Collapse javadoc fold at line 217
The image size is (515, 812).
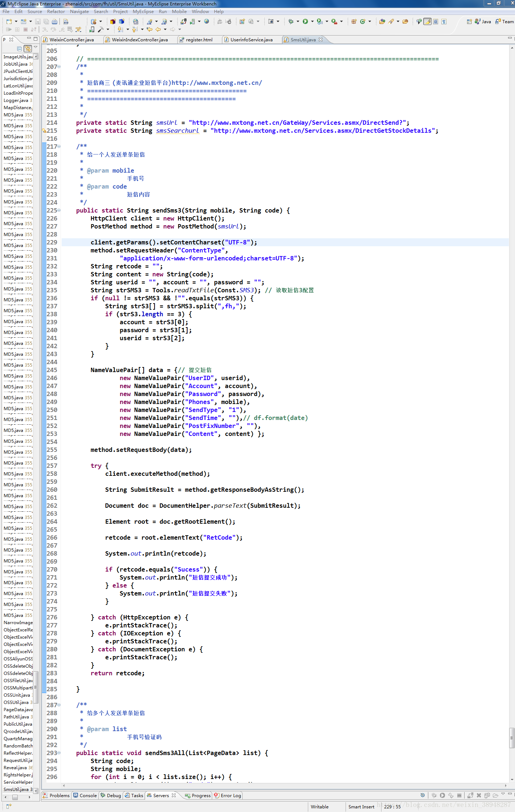point(59,147)
